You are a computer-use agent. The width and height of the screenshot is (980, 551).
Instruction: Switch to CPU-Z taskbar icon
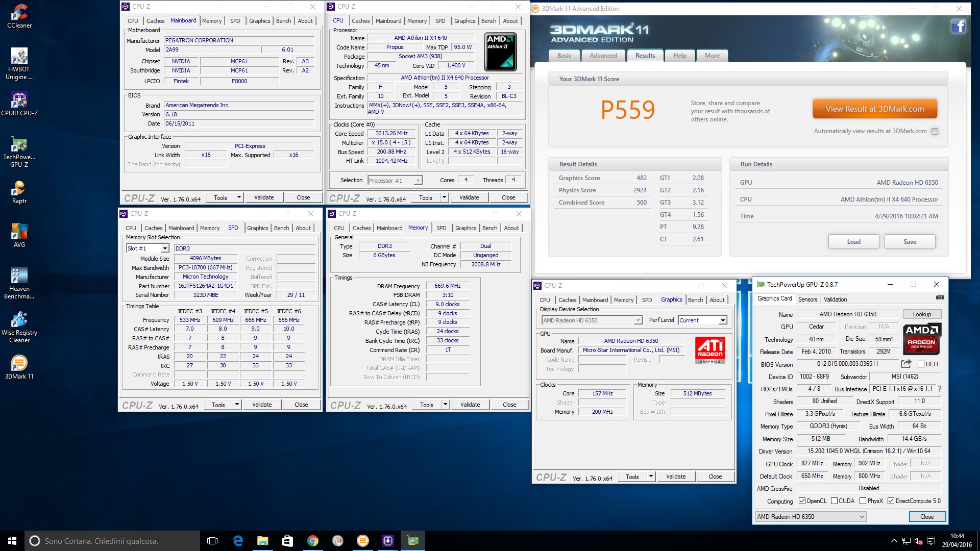(388, 541)
